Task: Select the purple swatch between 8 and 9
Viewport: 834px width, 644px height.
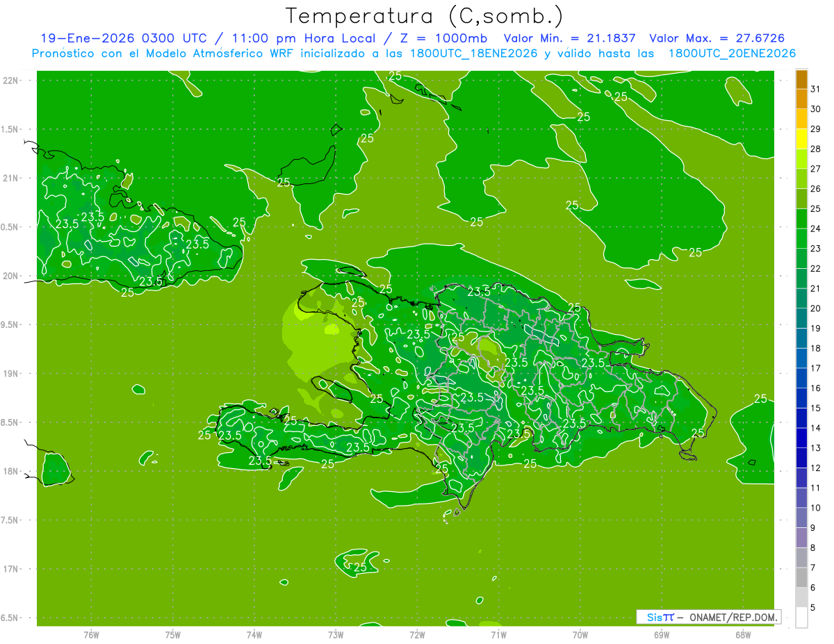Action: click(x=802, y=538)
